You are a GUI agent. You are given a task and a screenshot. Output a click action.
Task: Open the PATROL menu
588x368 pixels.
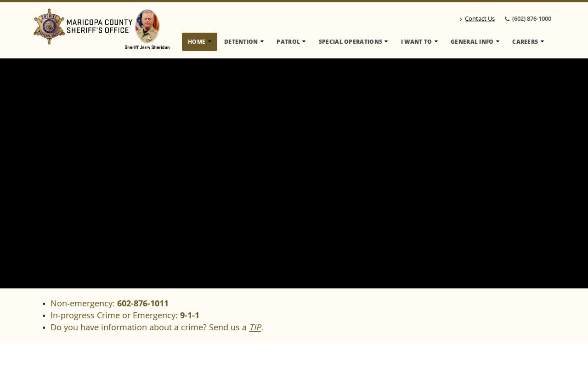(x=291, y=42)
